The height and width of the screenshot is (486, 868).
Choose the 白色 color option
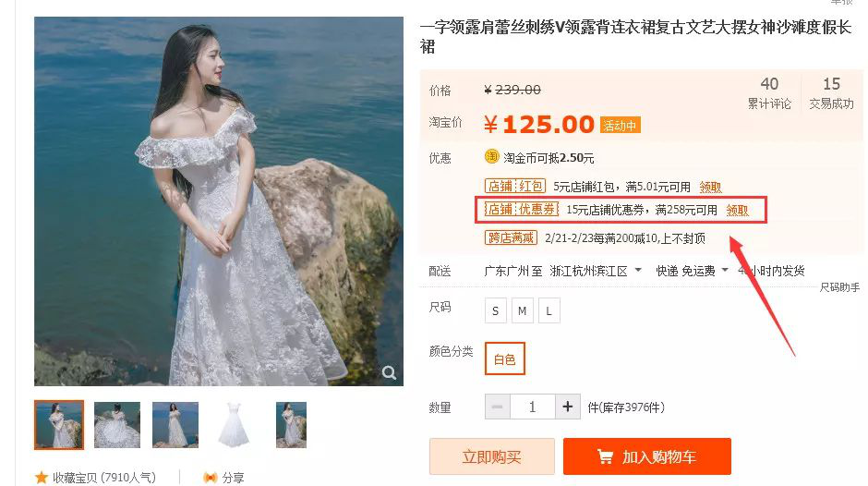pos(504,359)
